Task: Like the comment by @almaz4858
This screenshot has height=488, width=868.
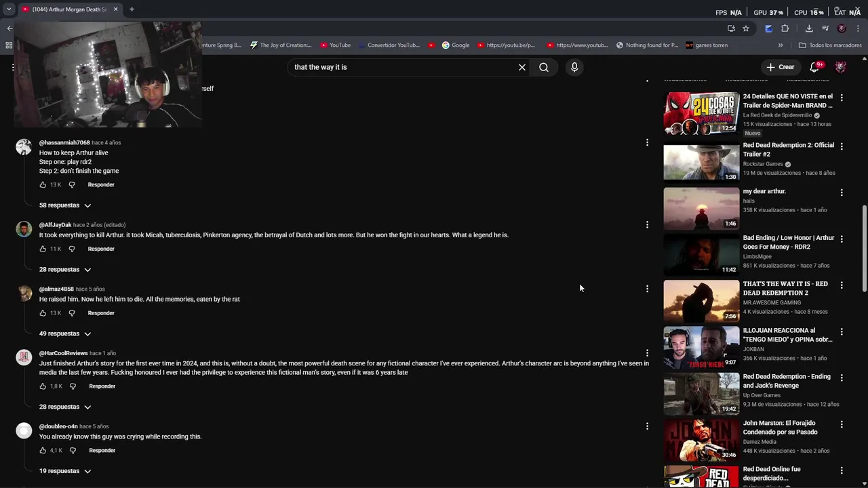Action: (43, 313)
